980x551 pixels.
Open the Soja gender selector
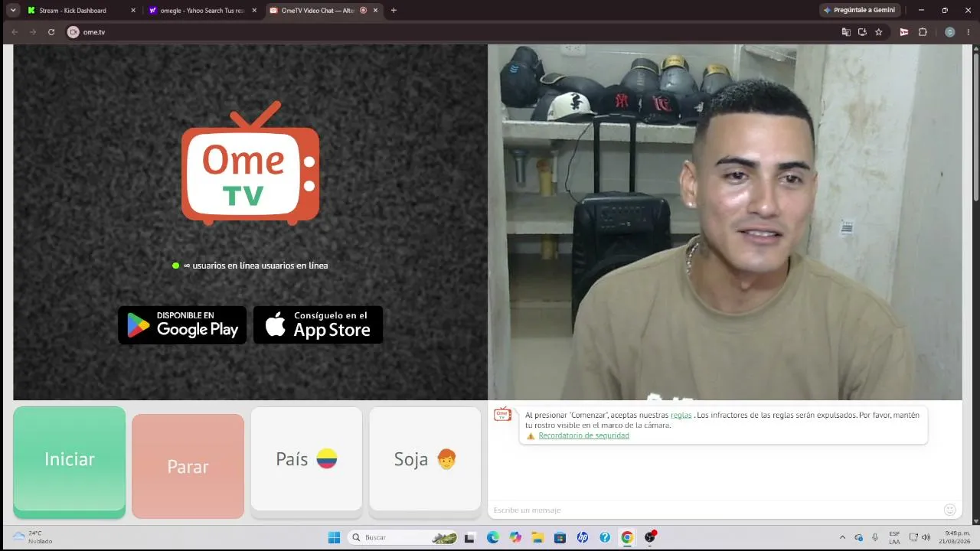click(x=425, y=459)
